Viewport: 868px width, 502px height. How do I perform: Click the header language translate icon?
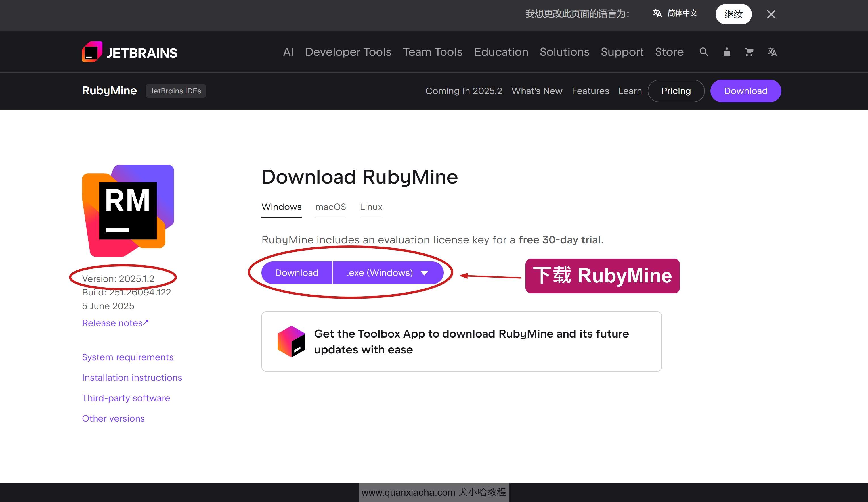(x=772, y=52)
